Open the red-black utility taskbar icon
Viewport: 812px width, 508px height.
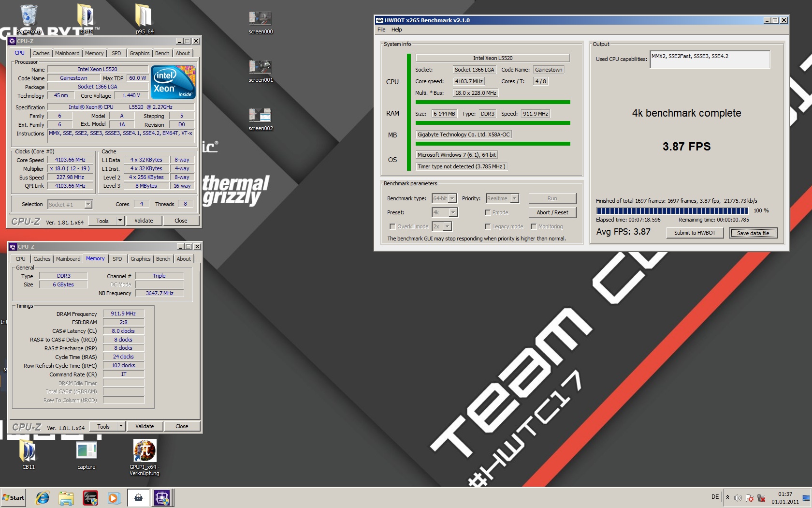point(90,497)
